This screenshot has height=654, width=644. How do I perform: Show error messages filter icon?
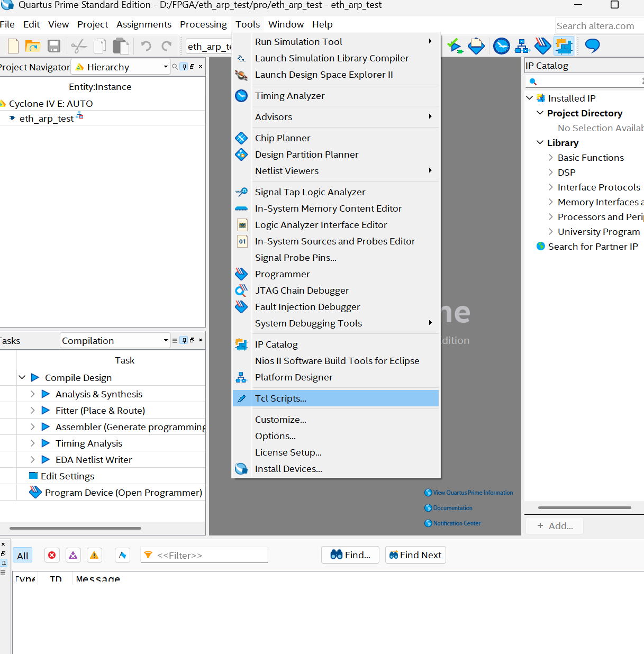pyautogui.click(x=52, y=555)
